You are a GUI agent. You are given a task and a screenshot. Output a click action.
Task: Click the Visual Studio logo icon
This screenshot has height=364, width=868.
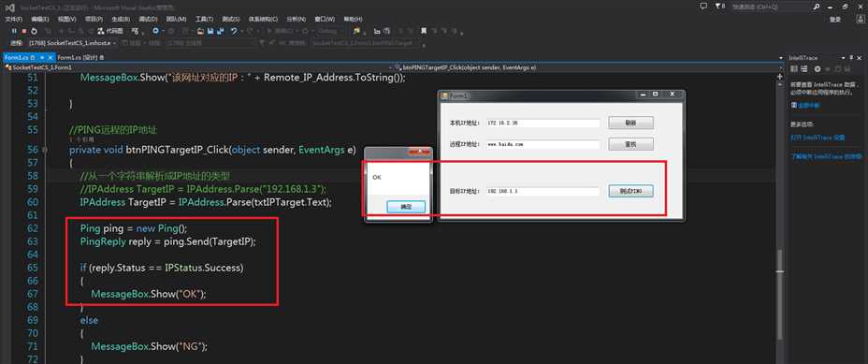[x=9, y=7]
